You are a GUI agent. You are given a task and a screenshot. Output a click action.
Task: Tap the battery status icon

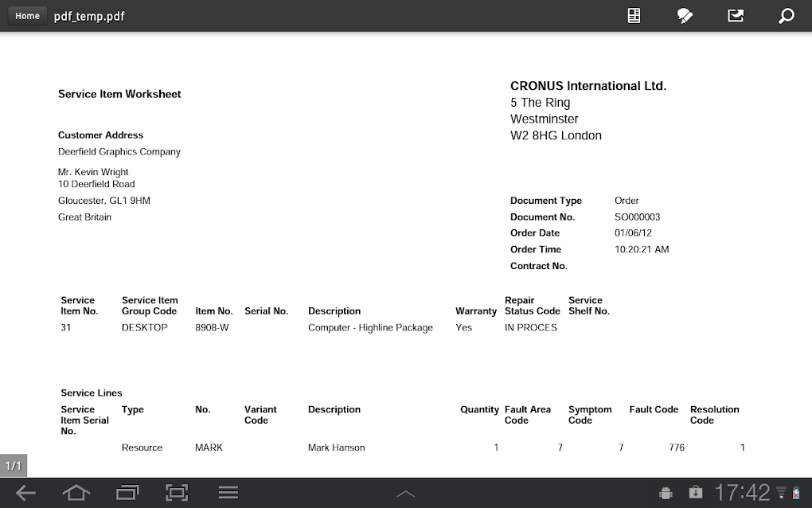pos(796,493)
